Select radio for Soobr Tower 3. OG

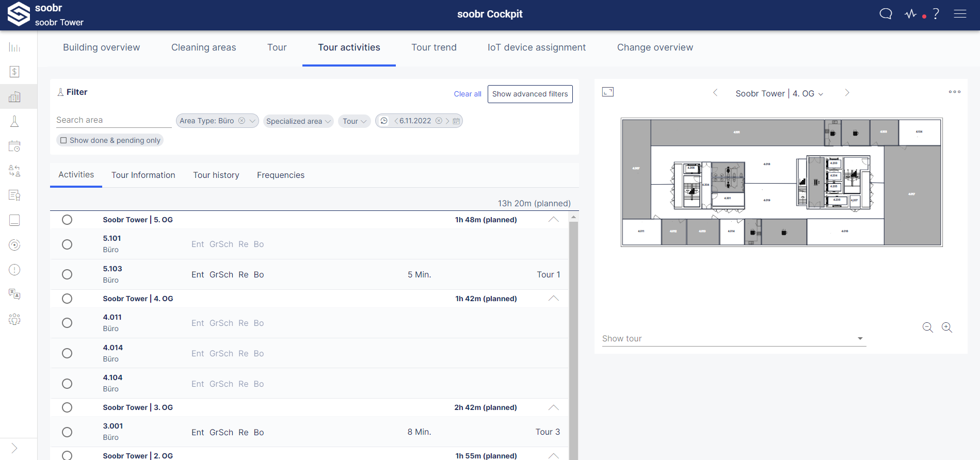pyautogui.click(x=67, y=407)
